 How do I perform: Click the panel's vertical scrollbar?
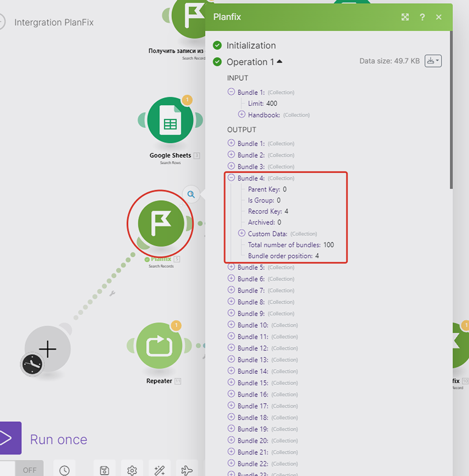452,109
